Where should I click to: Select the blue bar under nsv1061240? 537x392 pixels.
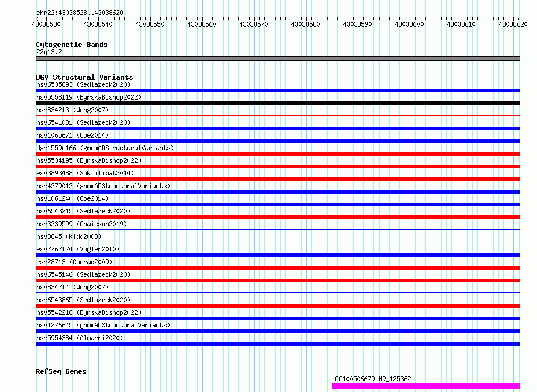278,204
